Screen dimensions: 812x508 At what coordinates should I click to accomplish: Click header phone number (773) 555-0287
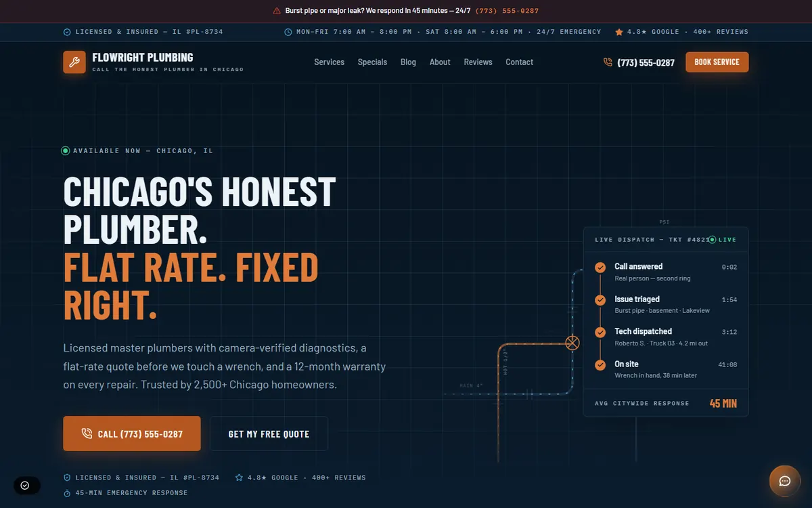pyautogui.click(x=646, y=62)
